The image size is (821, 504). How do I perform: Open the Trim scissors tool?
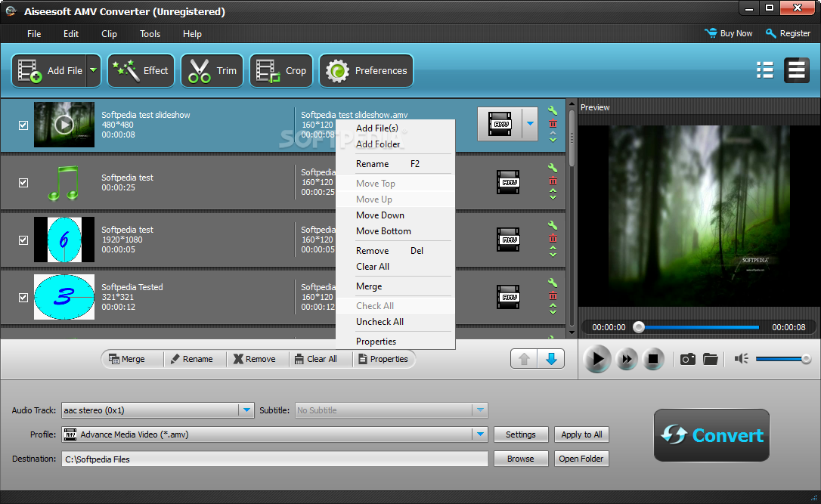(212, 71)
